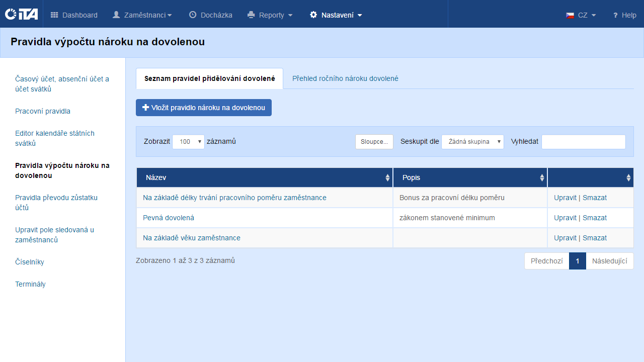
Task: Open the Zobrazit records count dropdown
Action: 188,142
